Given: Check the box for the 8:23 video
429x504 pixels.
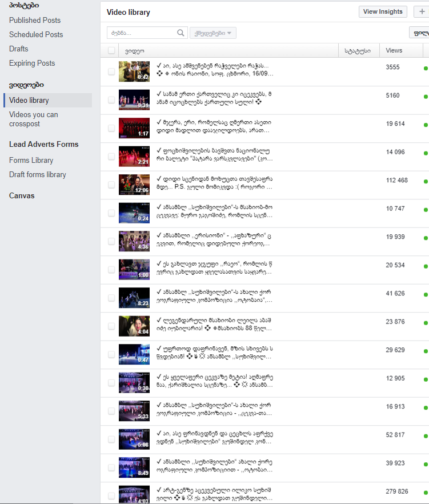Looking at the screenshot, I should point(111,298).
